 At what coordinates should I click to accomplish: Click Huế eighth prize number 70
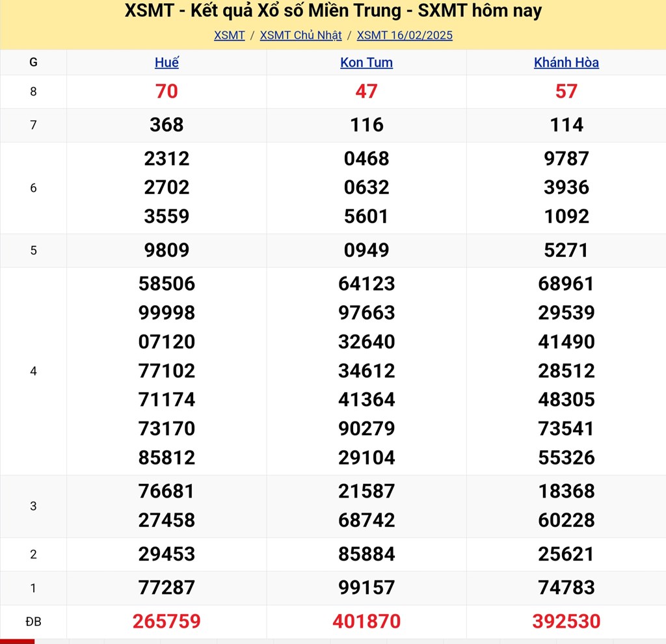pyautogui.click(x=166, y=91)
